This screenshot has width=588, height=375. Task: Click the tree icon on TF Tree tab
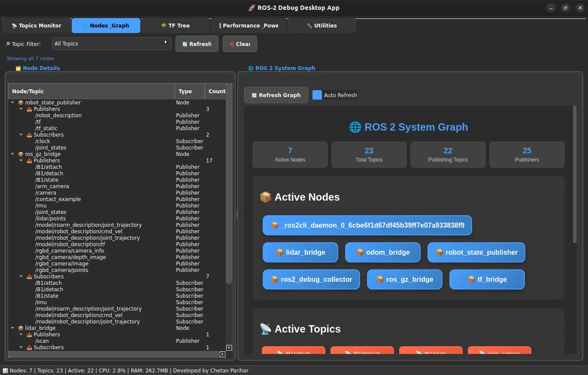pos(164,26)
